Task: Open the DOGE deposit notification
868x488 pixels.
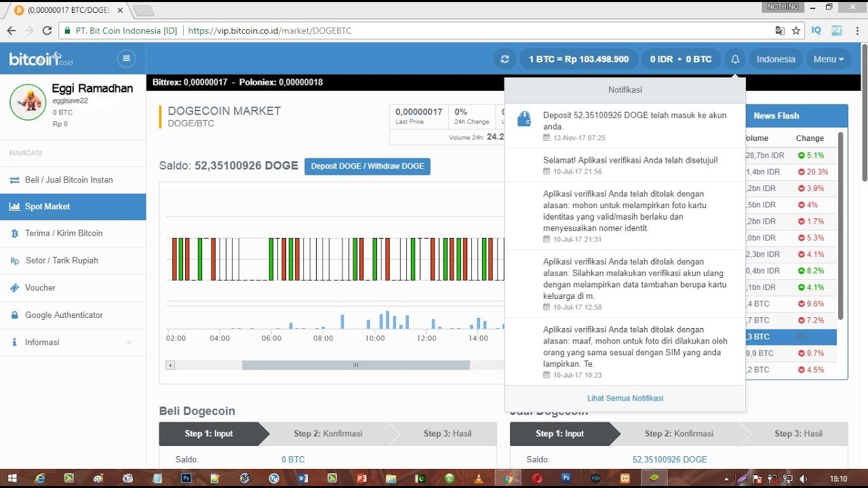Action: pos(625,126)
